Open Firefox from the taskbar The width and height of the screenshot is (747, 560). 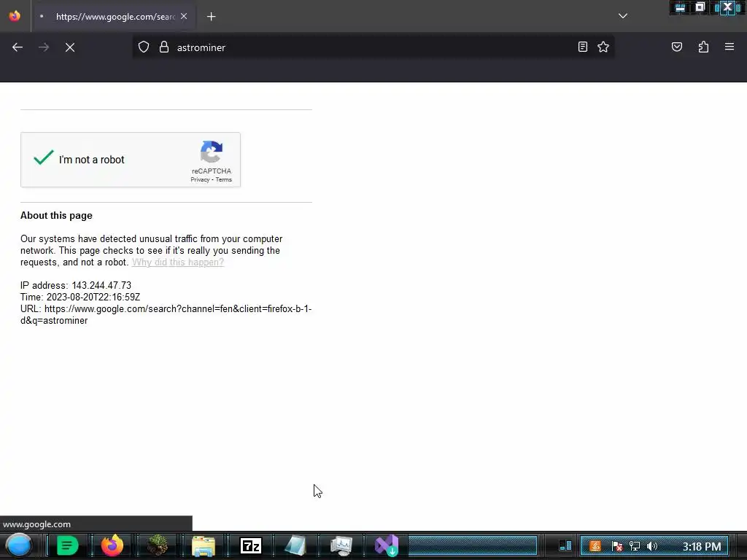click(x=112, y=545)
